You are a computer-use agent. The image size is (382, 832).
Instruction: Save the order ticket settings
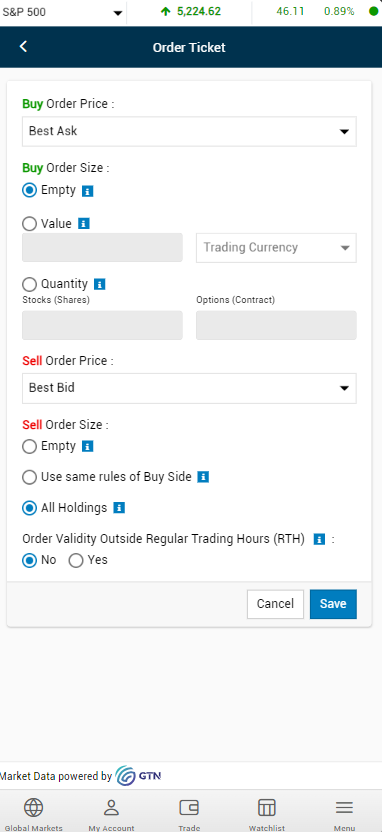[333, 604]
